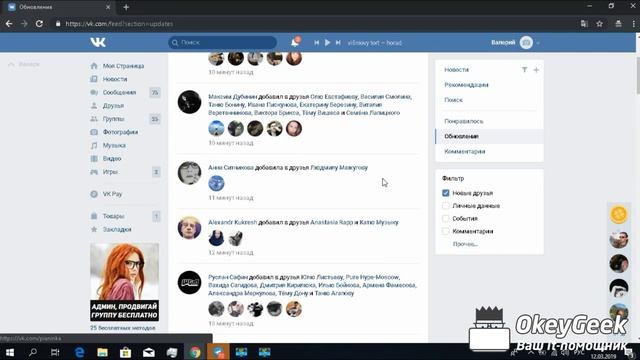Open profile menu arrow next to Валерий
The image size is (640, 360).
tap(538, 43)
